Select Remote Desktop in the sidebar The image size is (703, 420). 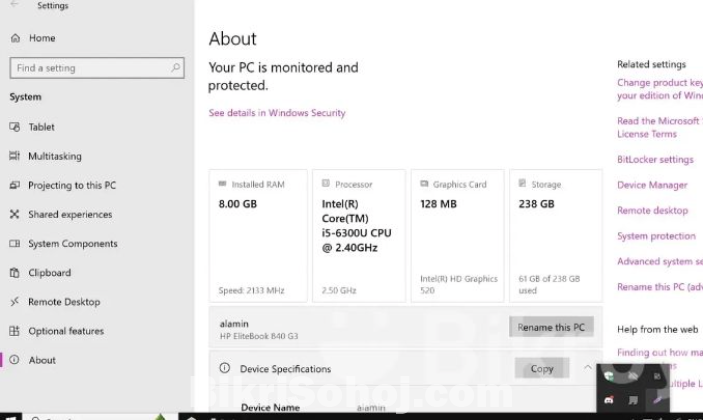coord(63,302)
